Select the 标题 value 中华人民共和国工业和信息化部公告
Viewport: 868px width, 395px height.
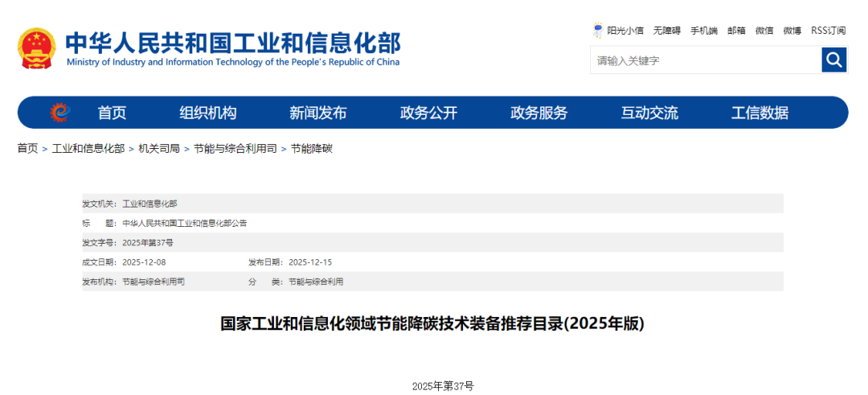click(184, 224)
